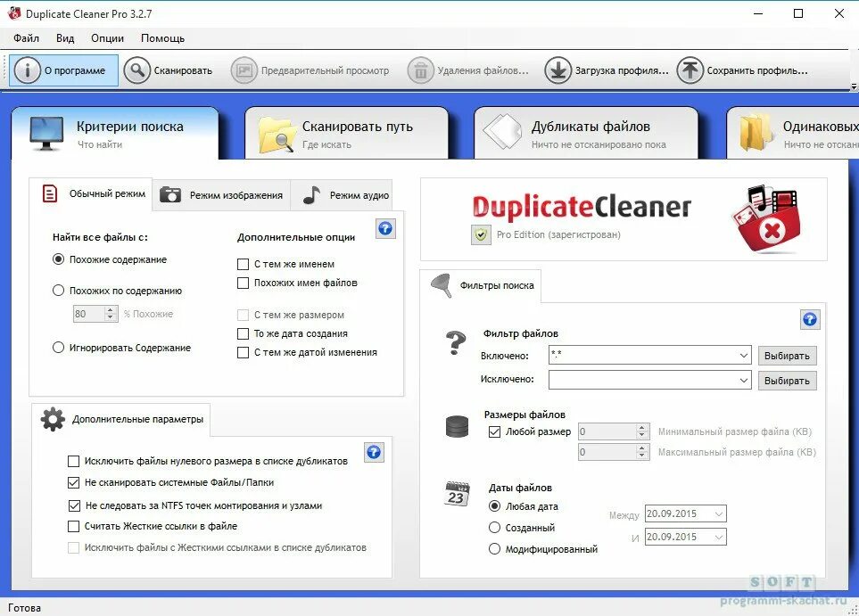The image size is (859, 616).
Task: Open the Между date picker dropdown
Action: pos(719,513)
